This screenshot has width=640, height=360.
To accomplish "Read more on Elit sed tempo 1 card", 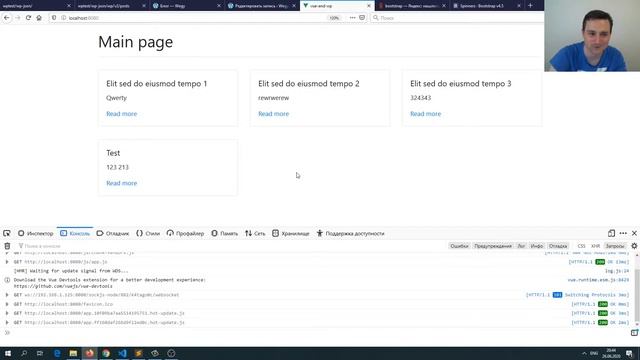I will point(122,114).
